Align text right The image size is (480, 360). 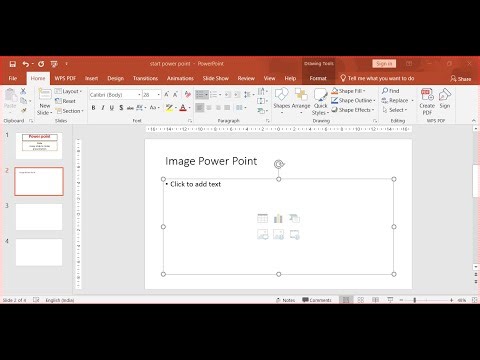click(218, 108)
